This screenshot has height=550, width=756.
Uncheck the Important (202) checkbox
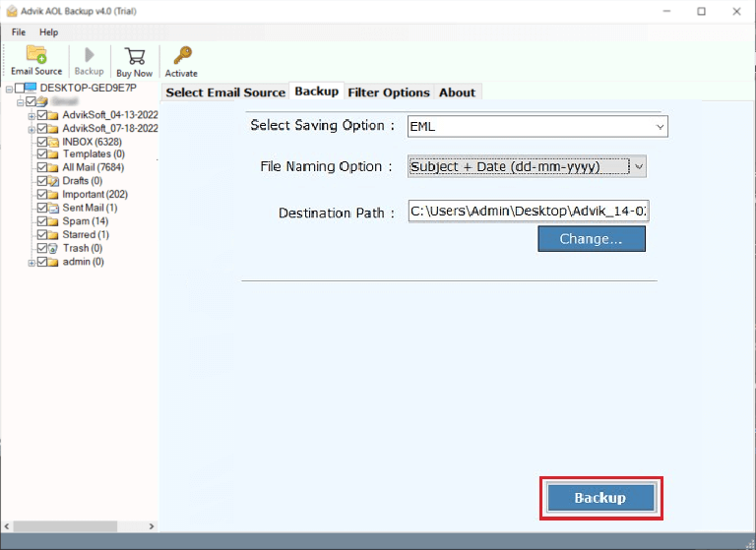click(x=42, y=194)
